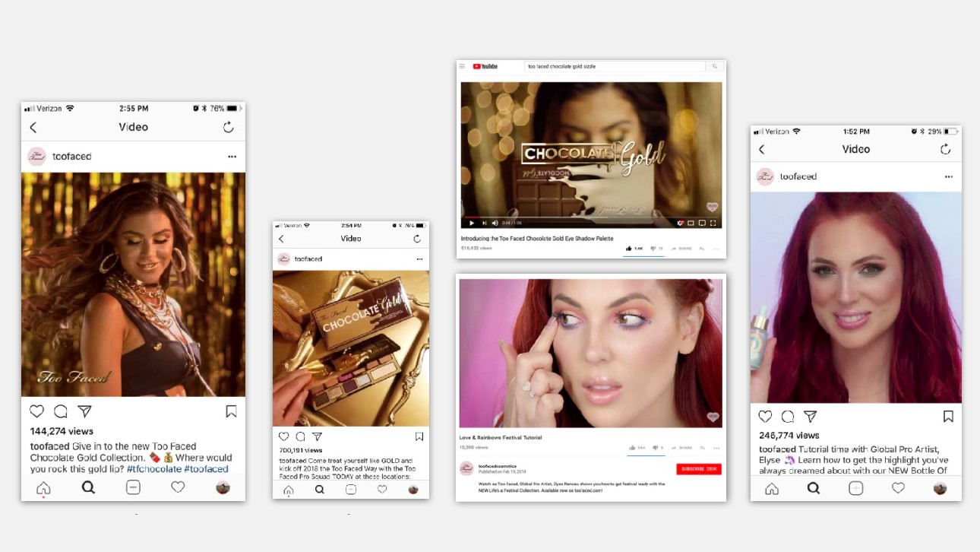Comment on the post with 700,191 views
This screenshot has height=552, width=980.
[x=300, y=436]
